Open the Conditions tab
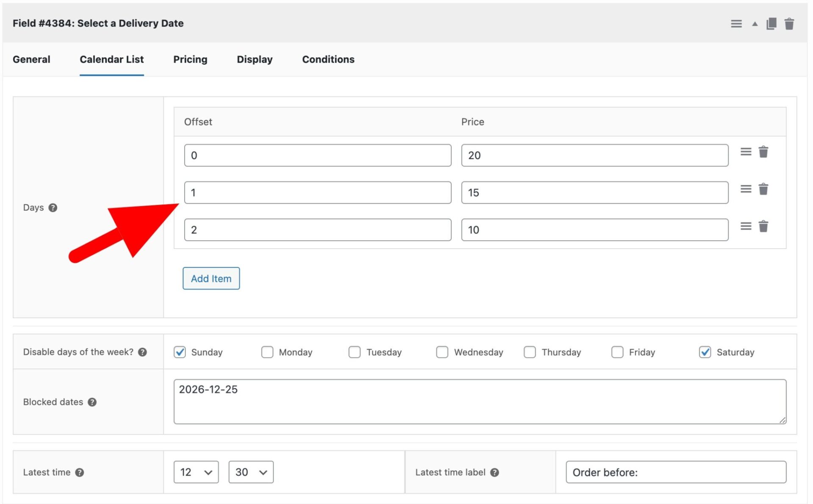The image size is (813, 504). pos(328,59)
